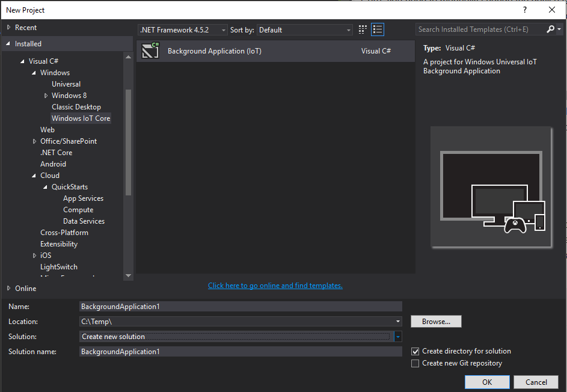The image size is (567, 392).
Task: Open the search options dropdown arrow
Action: 559,29
